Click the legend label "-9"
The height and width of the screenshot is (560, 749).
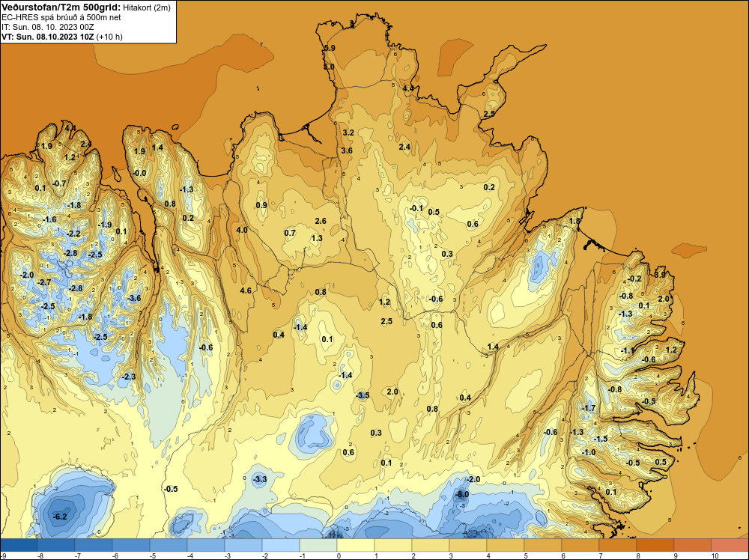[x=3, y=556]
